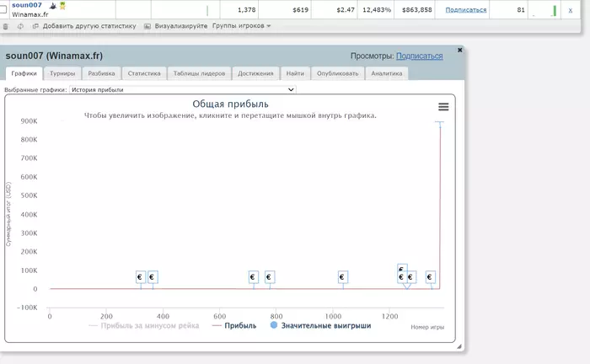Close the soun007 popup window

[x=460, y=50]
